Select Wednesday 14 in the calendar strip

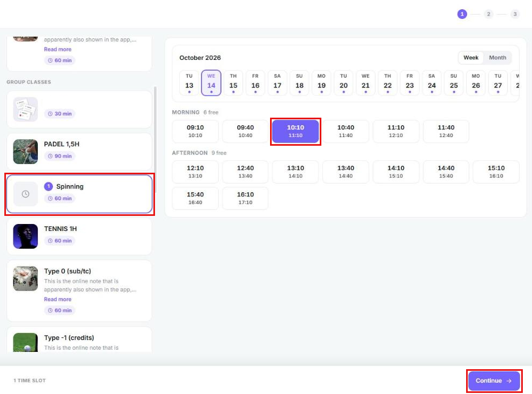click(x=211, y=83)
